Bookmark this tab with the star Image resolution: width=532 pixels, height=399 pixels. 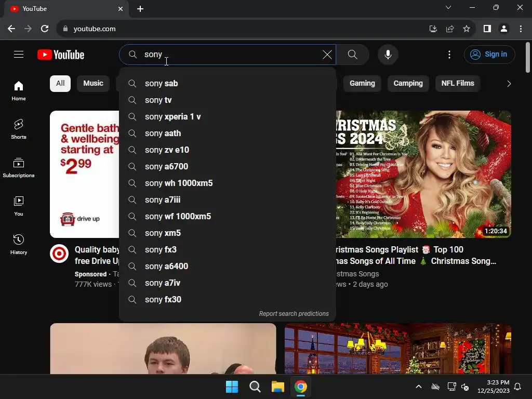tap(467, 29)
